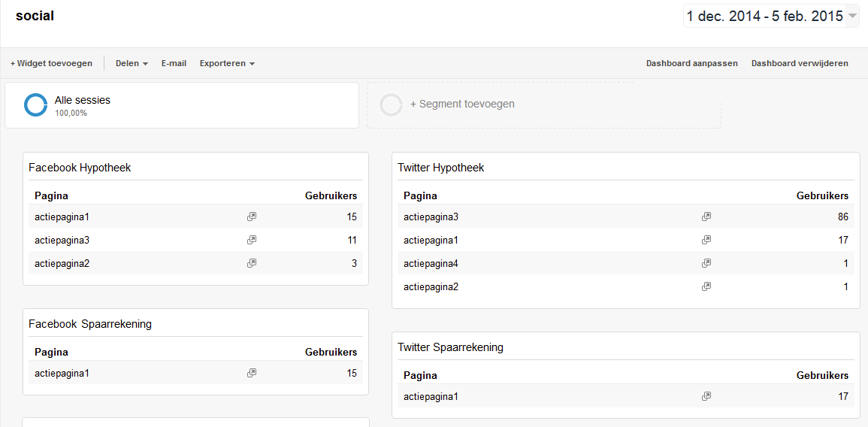
Task: Expand the Delen dropdown menu
Action: point(132,64)
